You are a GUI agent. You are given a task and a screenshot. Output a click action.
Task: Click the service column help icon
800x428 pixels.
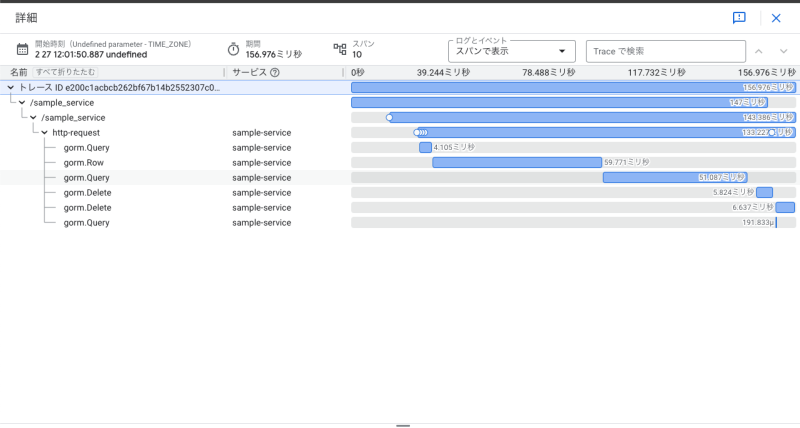[274, 72]
